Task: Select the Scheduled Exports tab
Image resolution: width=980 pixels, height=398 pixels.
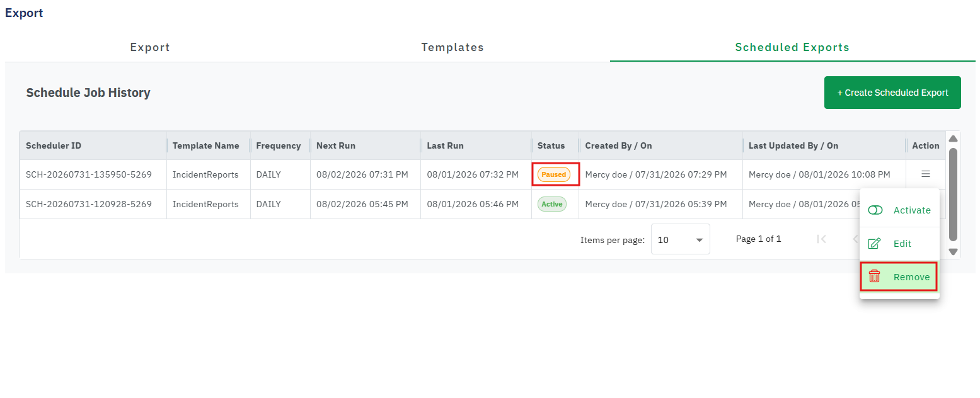Action: (792, 47)
